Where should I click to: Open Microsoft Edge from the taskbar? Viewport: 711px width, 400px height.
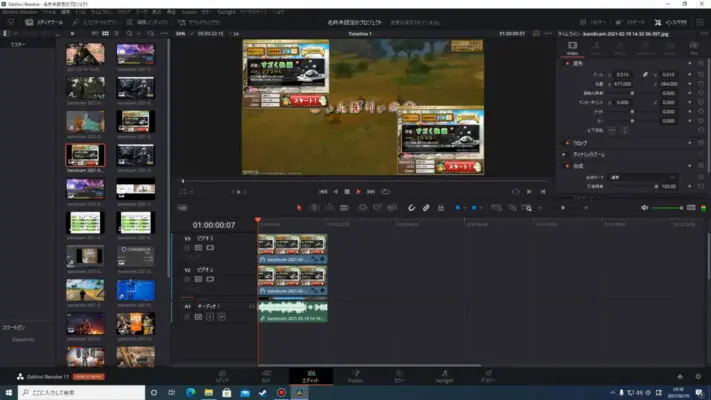pos(190,392)
